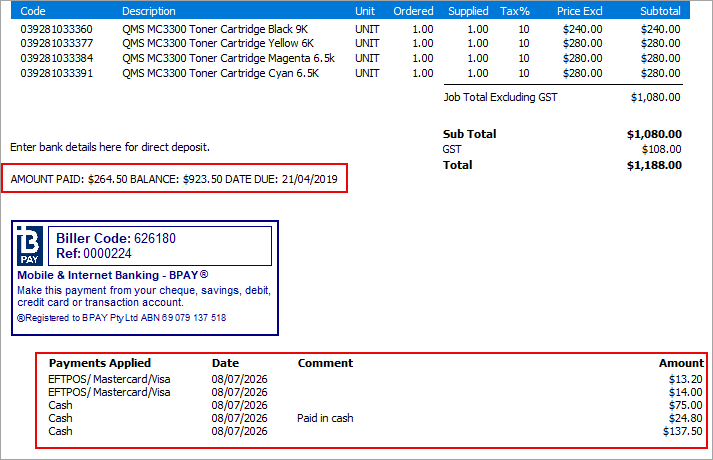Image resolution: width=713 pixels, height=460 pixels.
Task: Click the Toner Cartridge Black 9K description
Action: coord(215,29)
